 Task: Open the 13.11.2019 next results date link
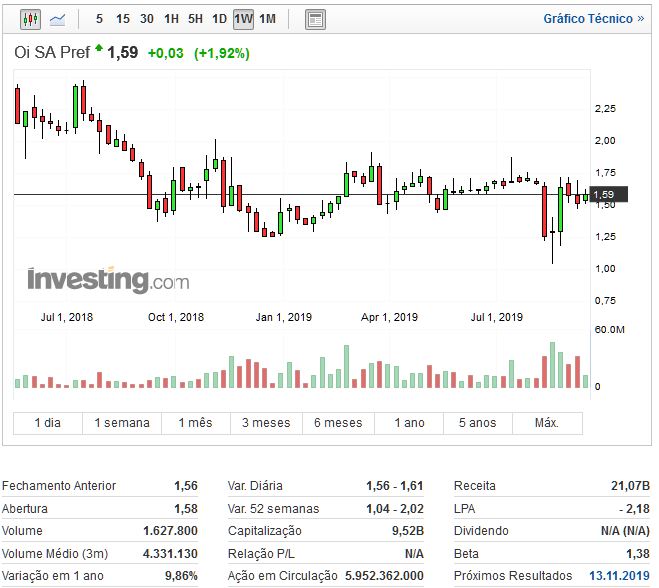tap(619, 575)
